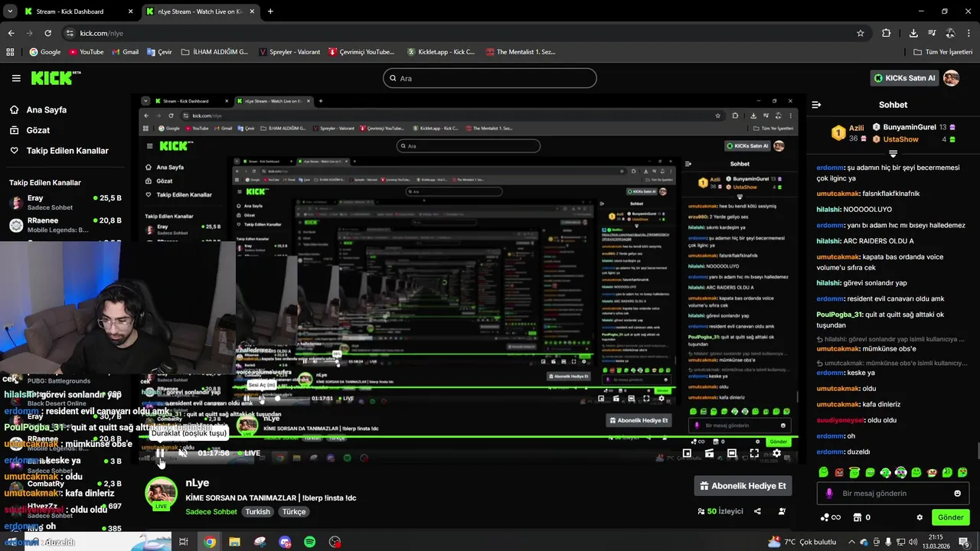
Task: Focus the Ara search box
Action: [490, 78]
